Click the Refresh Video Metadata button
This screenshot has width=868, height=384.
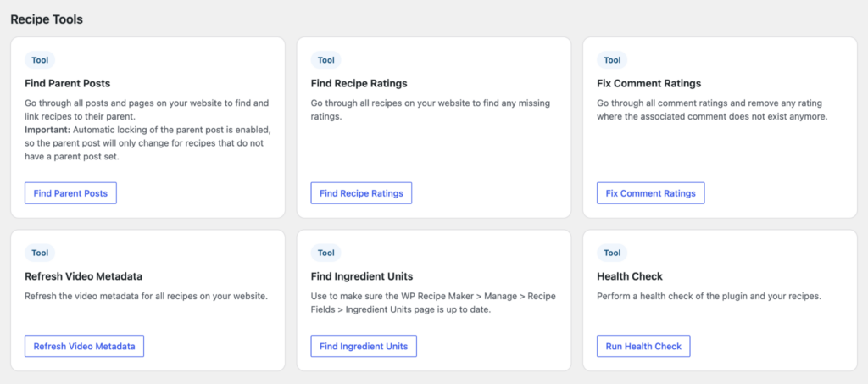click(x=84, y=346)
